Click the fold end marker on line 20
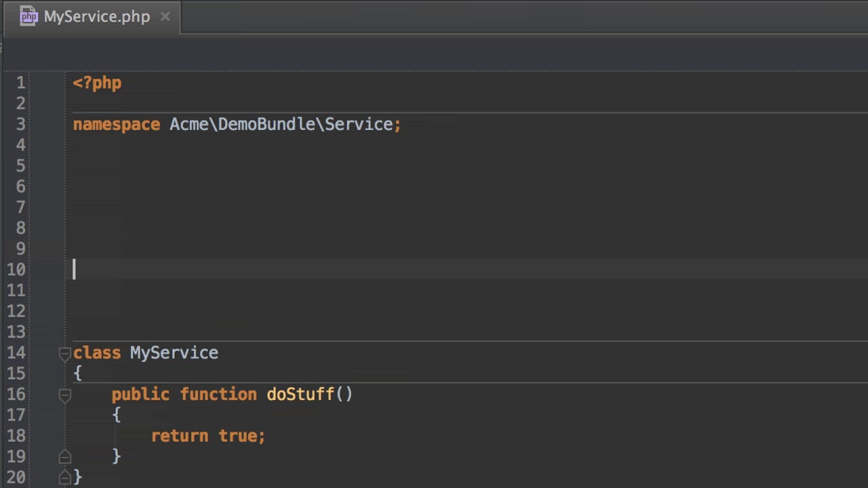 point(64,478)
